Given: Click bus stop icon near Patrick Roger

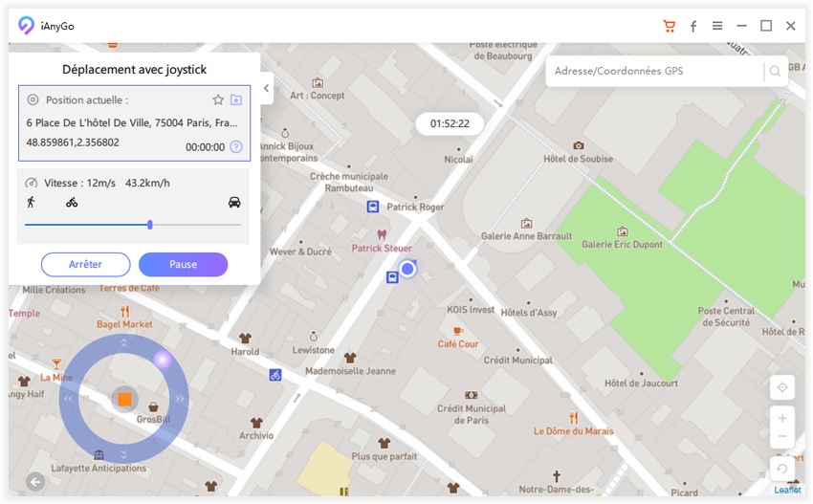Looking at the screenshot, I should (x=373, y=207).
